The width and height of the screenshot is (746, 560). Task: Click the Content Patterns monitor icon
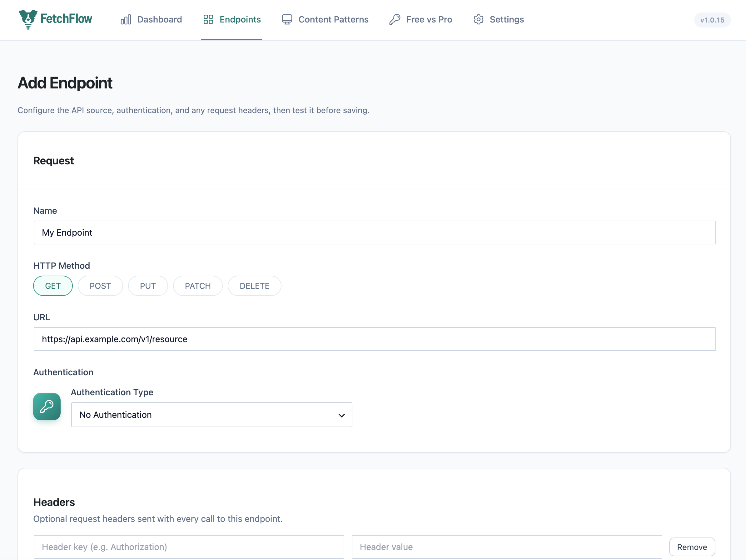[x=287, y=20]
